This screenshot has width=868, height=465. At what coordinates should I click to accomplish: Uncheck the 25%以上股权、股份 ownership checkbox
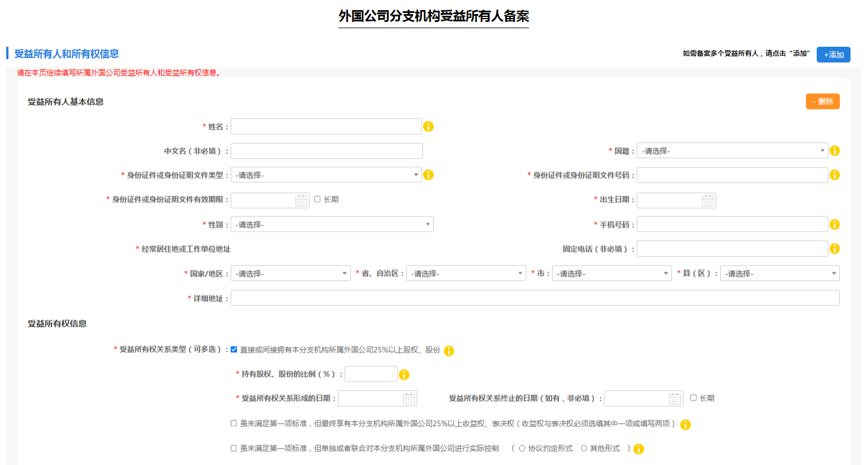click(x=233, y=349)
